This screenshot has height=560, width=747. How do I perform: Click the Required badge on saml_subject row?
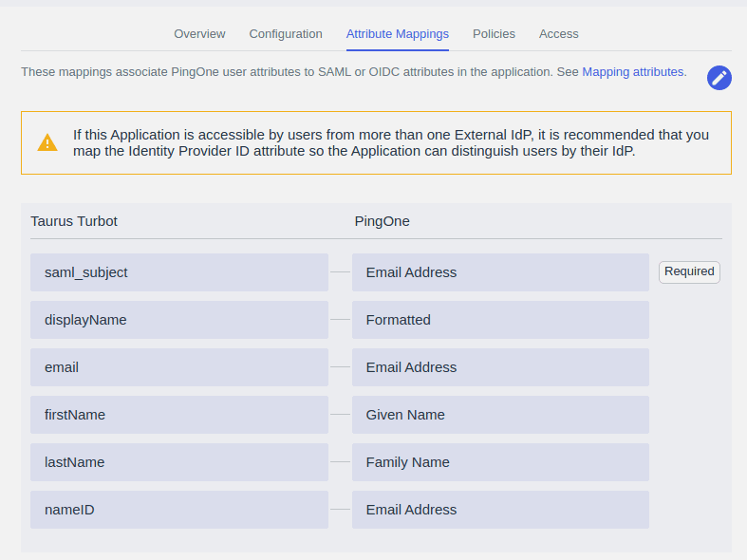point(689,271)
